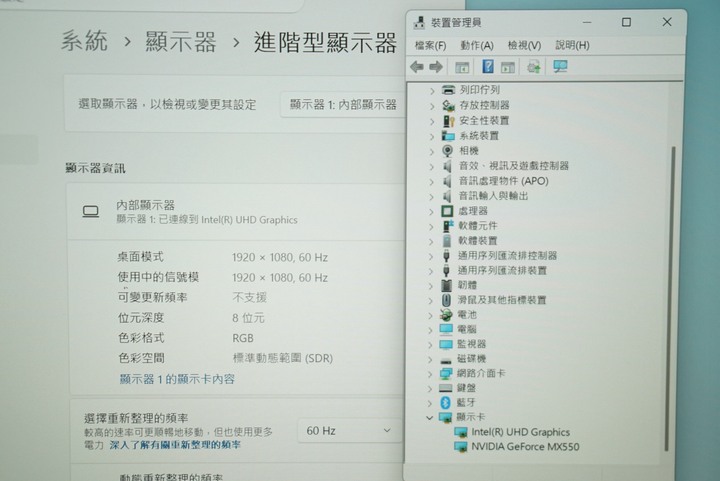The image size is (720, 481).
Task: Select 通用序列匯流排裝置 tree item
Action: pos(502,270)
